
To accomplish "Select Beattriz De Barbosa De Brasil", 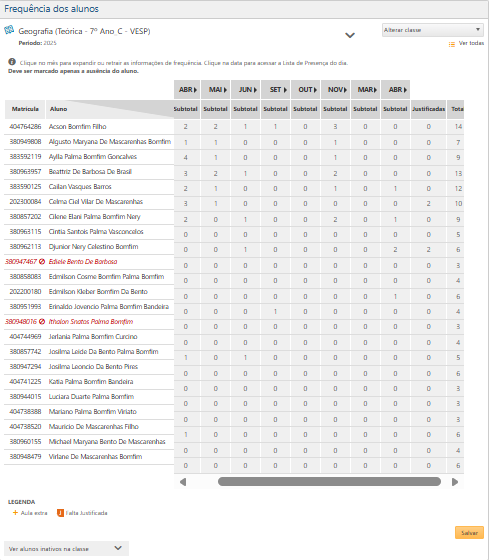I will tap(90, 171).
